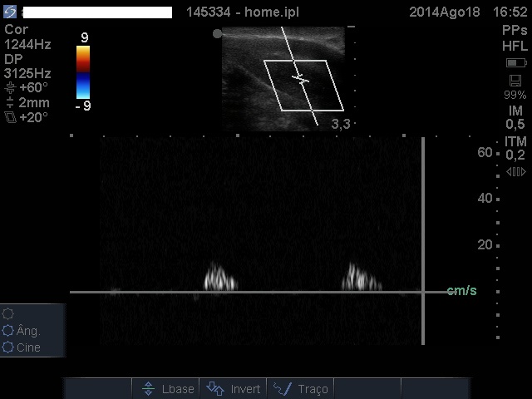The height and width of the screenshot is (399, 532).
Task: Click the 2mm gate size icon
Action: 10,103
